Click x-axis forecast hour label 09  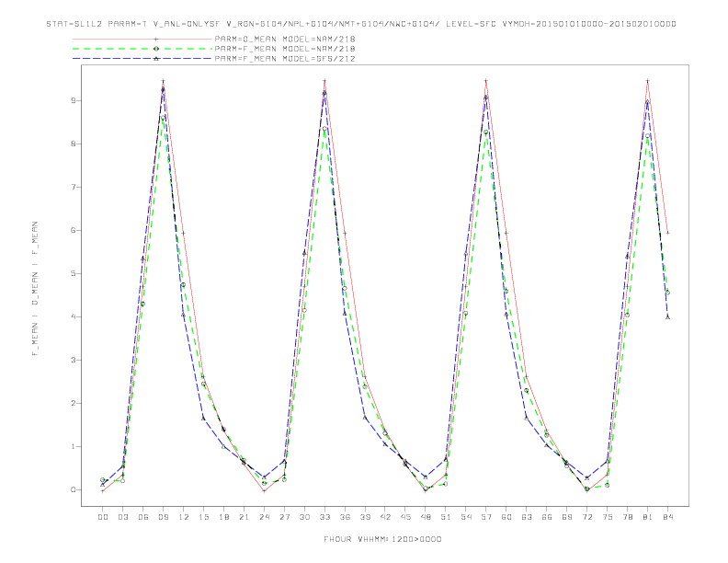click(x=163, y=517)
